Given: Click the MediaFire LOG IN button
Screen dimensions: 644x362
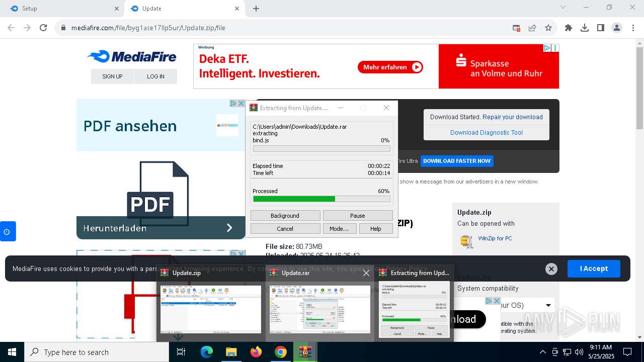Looking at the screenshot, I should [155, 76].
